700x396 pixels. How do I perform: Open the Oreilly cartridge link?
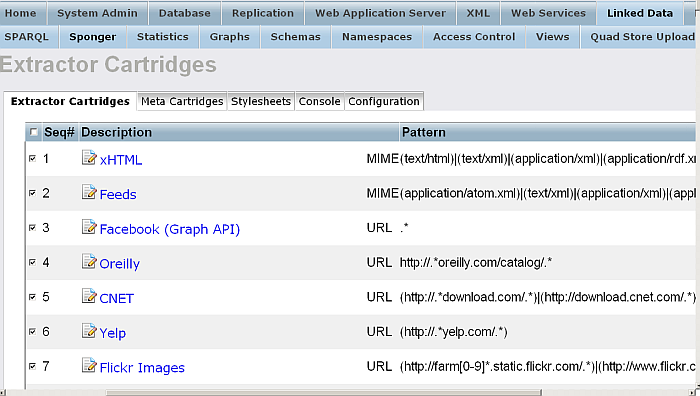coord(120,264)
